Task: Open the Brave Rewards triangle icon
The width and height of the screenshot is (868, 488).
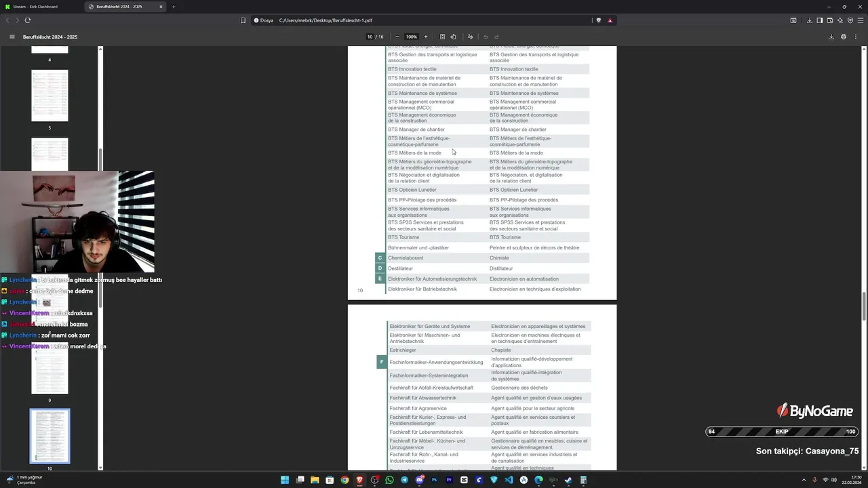Action: click(x=610, y=20)
